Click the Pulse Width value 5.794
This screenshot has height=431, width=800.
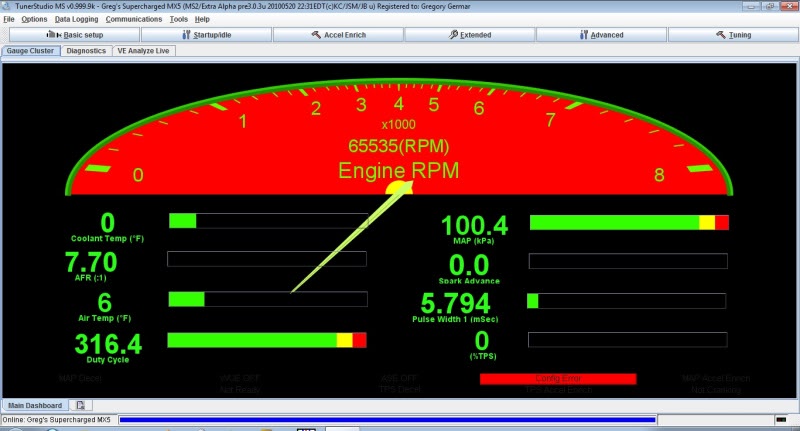click(456, 303)
